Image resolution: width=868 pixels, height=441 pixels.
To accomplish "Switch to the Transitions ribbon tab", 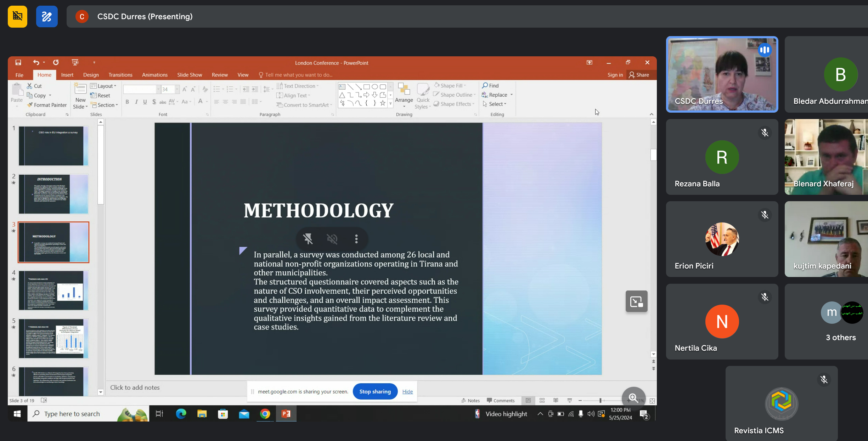I will click(120, 75).
